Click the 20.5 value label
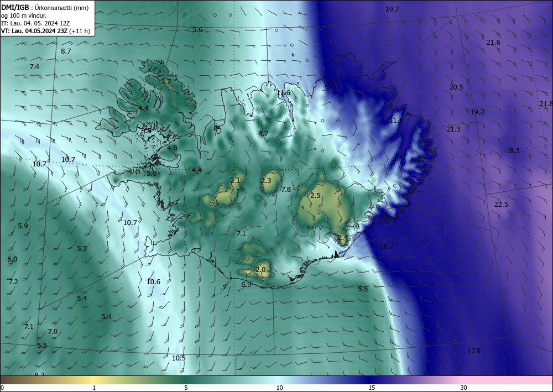The image size is (553, 392). click(x=456, y=87)
